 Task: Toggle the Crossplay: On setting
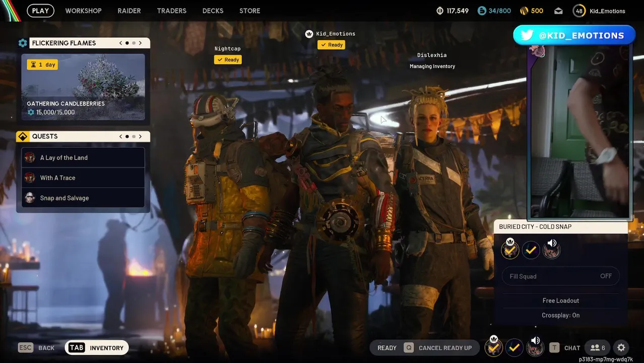[x=561, y=315]
